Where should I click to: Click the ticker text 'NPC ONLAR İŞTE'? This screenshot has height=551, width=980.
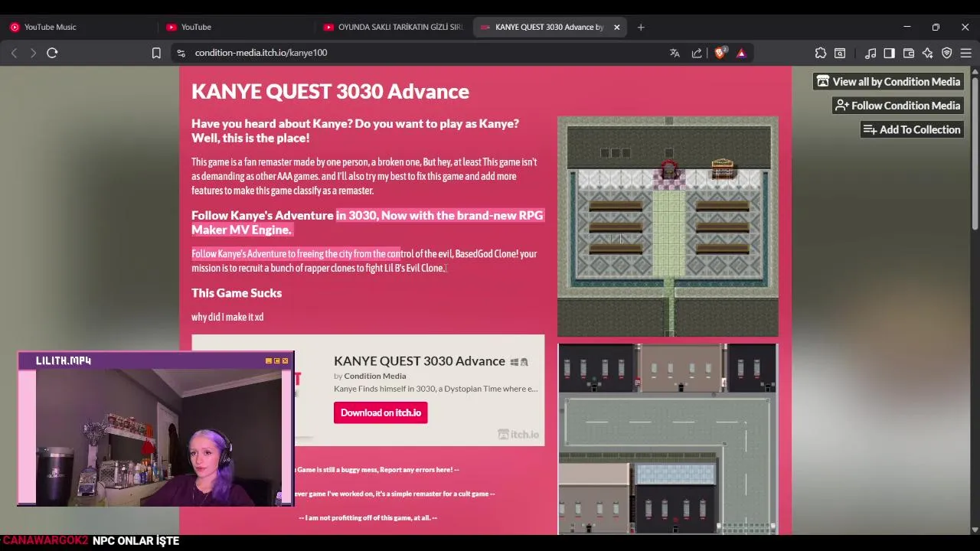coord(136,540)
